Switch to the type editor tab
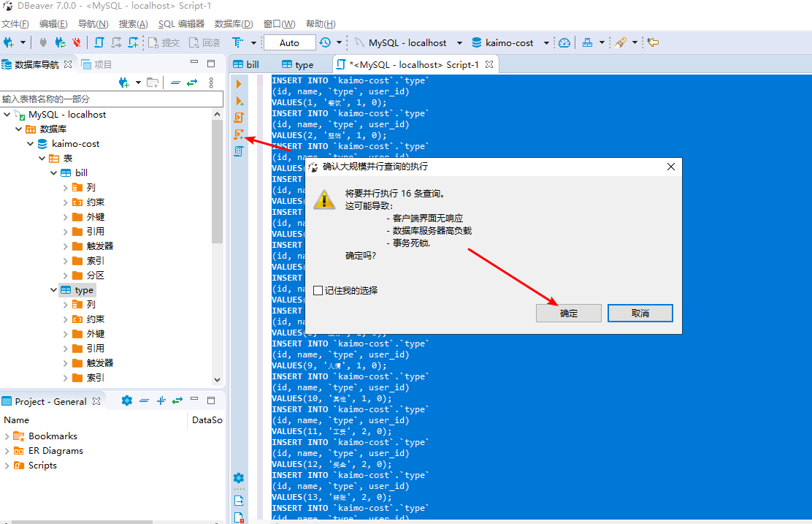Image resolution: width=812 pixels, height=524 pixels. tap(298, 64)
